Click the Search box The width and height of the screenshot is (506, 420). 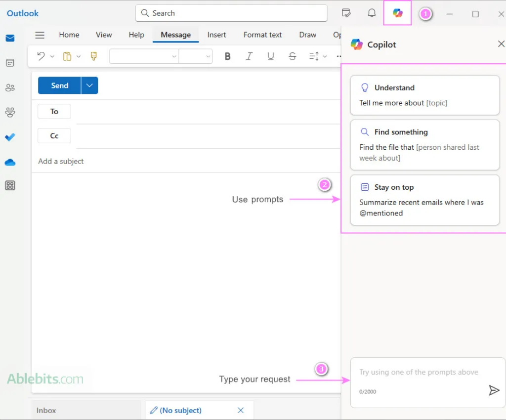point(231,13)
